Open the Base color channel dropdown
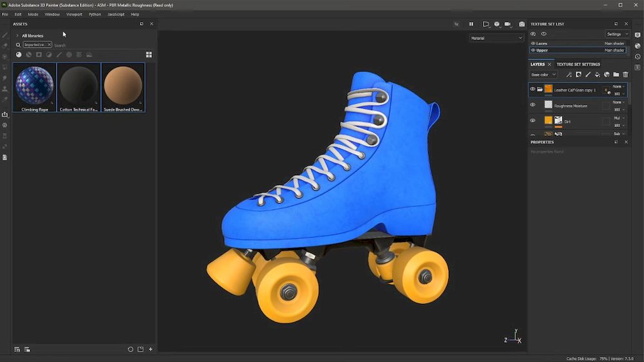This screenshot has height=362, width=644. pyautogui.click(x=544, y=75)
